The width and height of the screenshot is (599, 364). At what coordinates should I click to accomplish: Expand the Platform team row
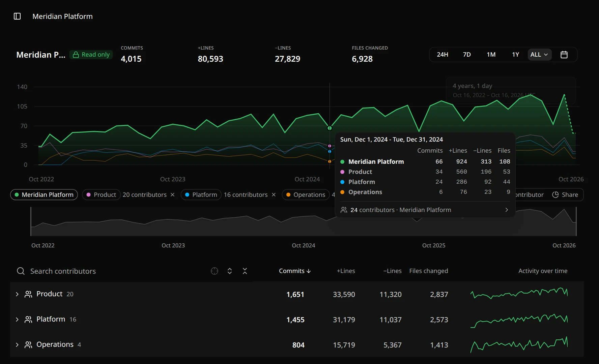pos(17,320)
